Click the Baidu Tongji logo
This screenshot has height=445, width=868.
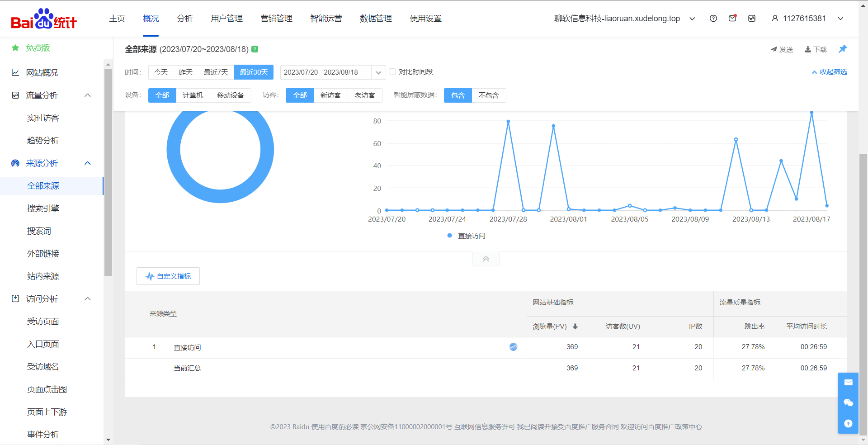click(x=44, y=19)
